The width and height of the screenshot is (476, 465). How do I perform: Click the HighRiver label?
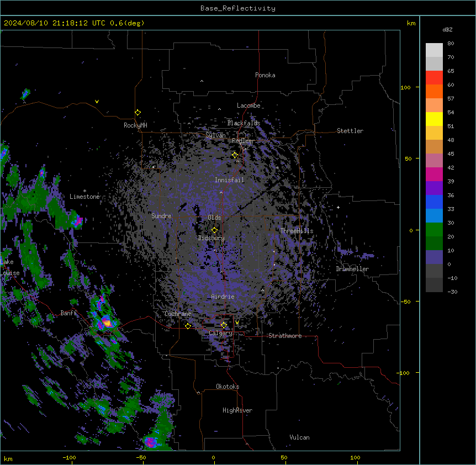(237, 410)
